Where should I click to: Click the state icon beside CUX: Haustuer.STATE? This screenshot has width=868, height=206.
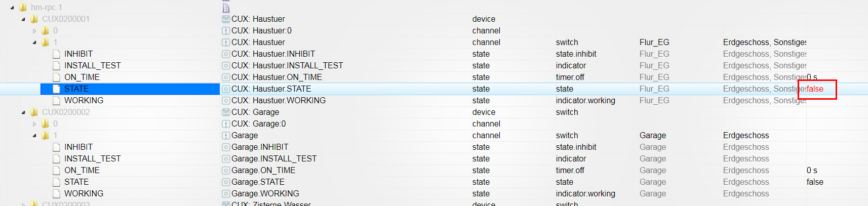tap(226, 89)
